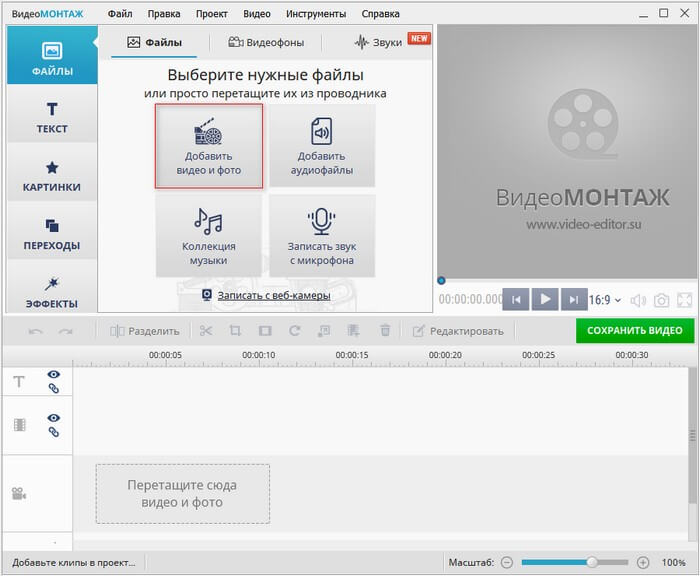Click the video camera track icon
The image size is (700, 576).
click(x=19, y=494)
